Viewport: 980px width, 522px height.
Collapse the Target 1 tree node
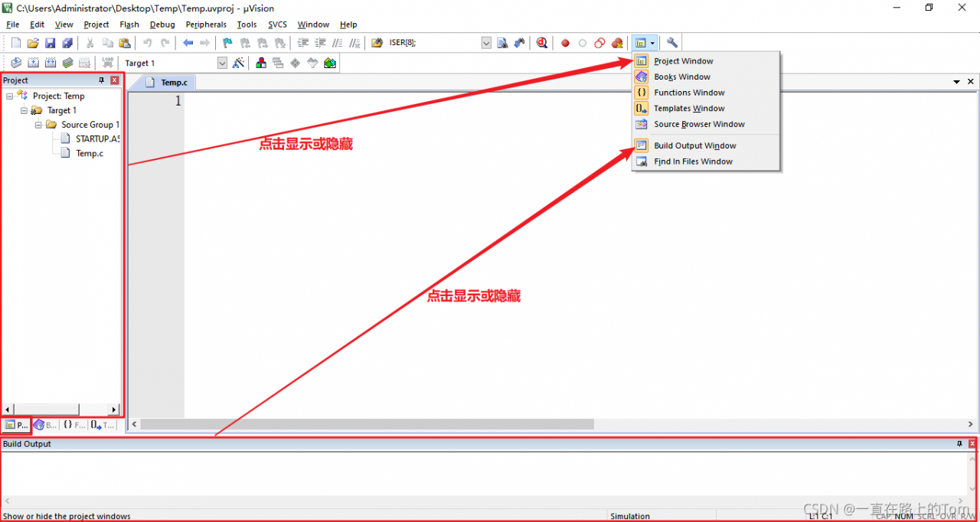(x=24, y=111)
